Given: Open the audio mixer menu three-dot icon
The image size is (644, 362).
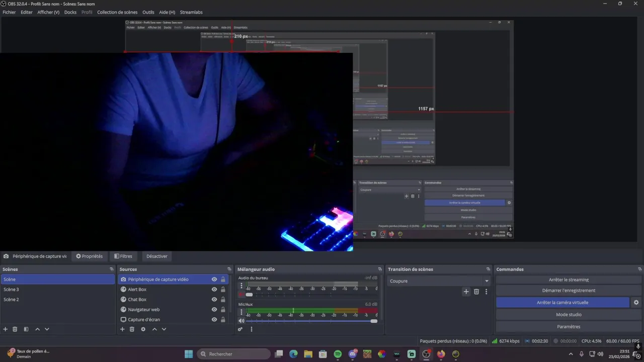Looking at the screenshot, I should point(252,329).
